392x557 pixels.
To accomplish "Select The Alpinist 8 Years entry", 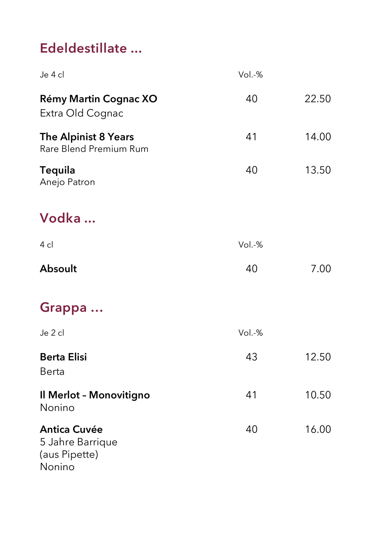I will (87, 137).
